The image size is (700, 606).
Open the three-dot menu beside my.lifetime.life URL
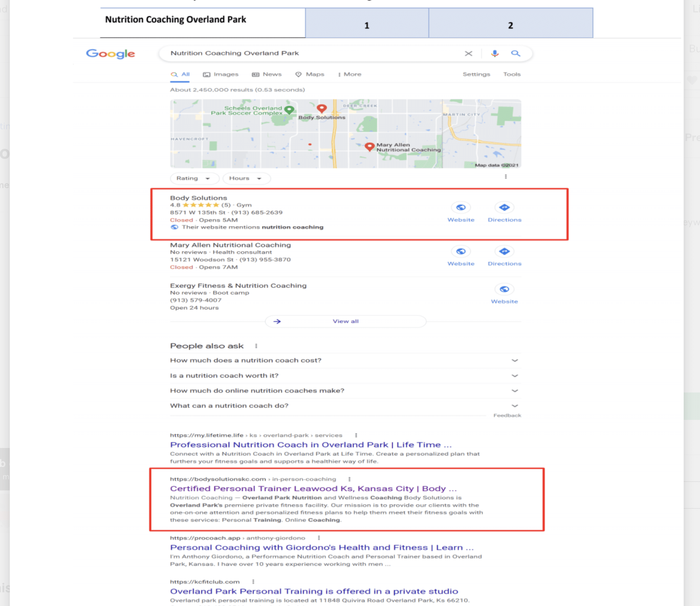(x=356, y=436)
